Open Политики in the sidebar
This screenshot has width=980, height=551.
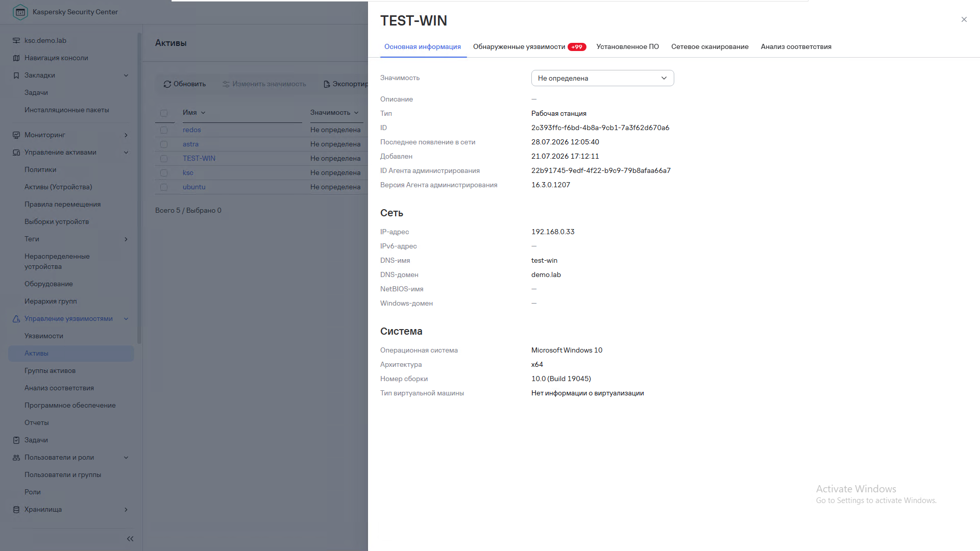coord(40,170)
